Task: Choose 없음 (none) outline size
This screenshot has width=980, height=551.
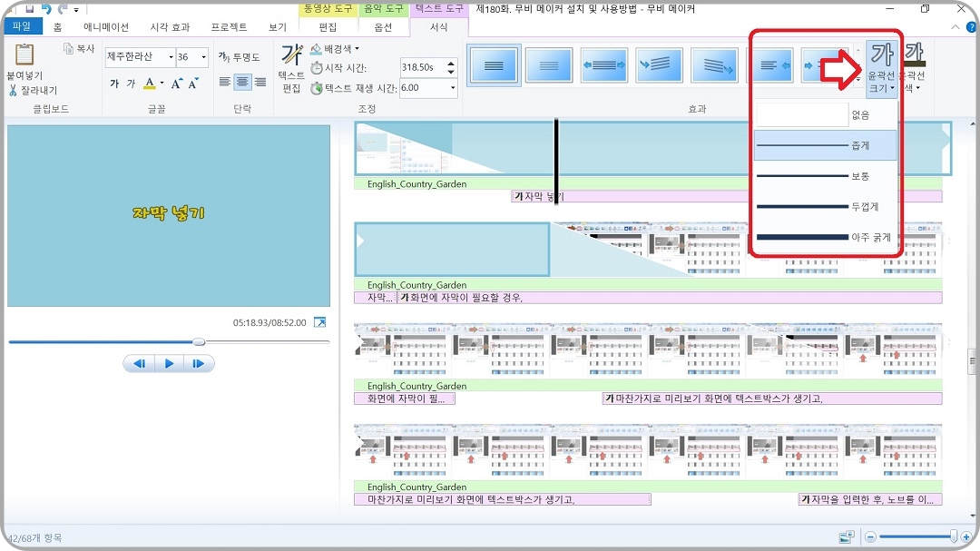Action: pyautogui.click(x=825, y=115)
